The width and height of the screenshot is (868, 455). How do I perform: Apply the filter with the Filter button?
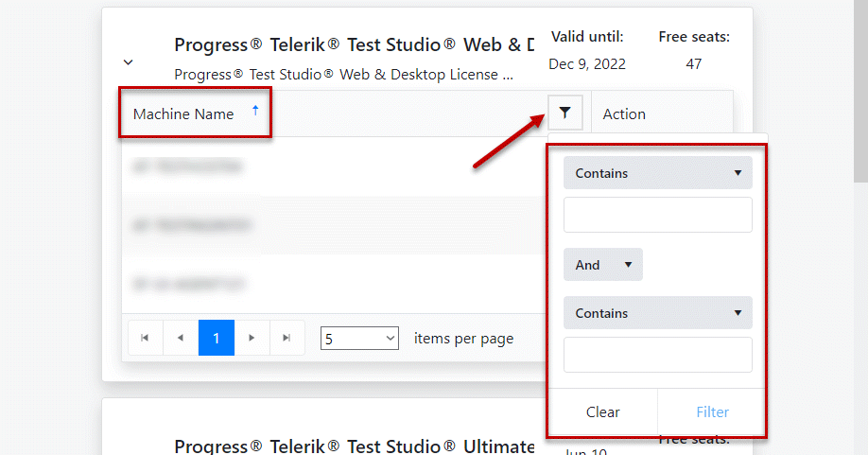click(x=712, y=411)
